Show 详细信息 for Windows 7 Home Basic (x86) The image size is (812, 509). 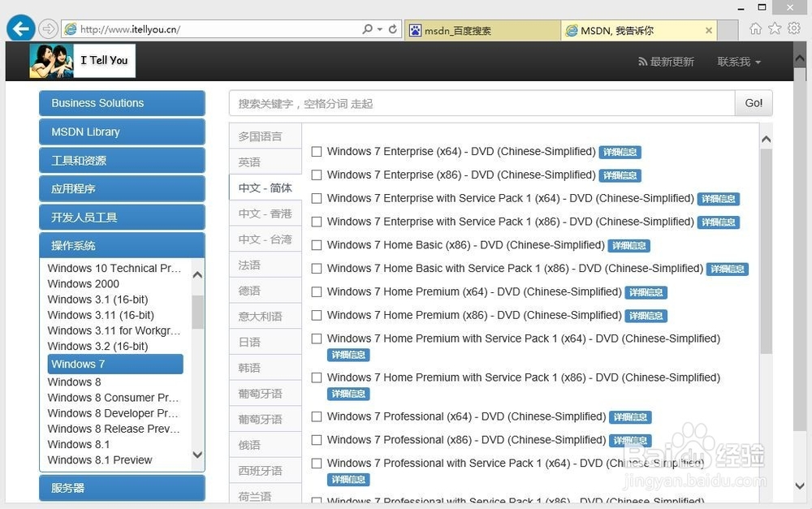pyautogui.click(x=628, y=245)
